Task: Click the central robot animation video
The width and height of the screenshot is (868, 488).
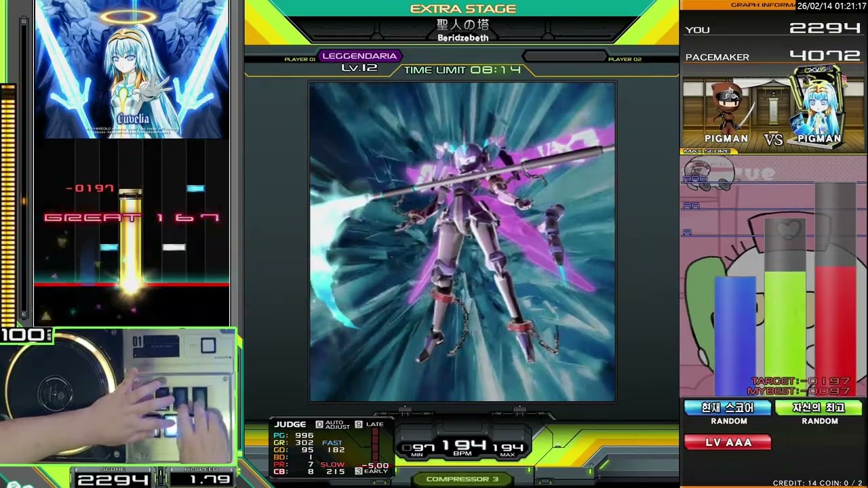Action: pos(462,242)
